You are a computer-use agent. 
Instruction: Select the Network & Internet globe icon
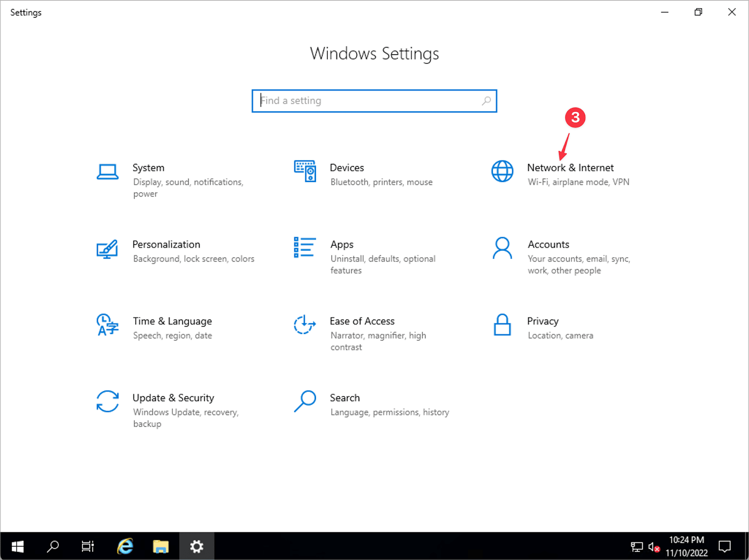[x=502, y=172]
